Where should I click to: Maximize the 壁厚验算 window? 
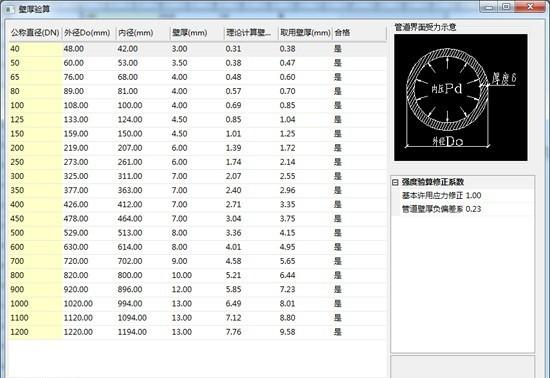pyautogui.click(x=506, y=7)
